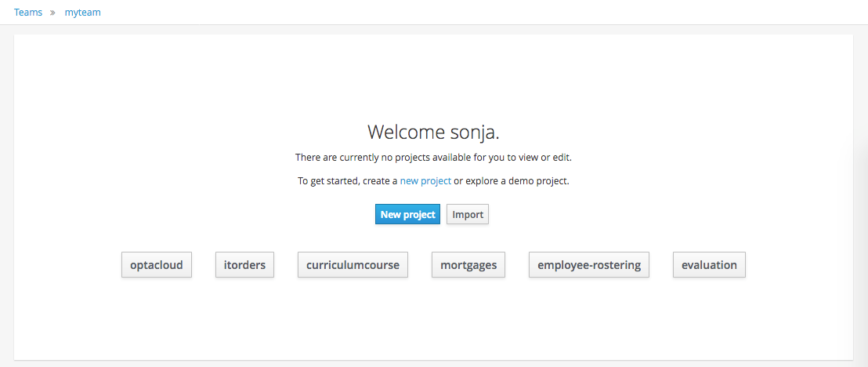This screenshot has height=367, width=868.
Task: Select the itorders demo project
Action: [244, 265]
